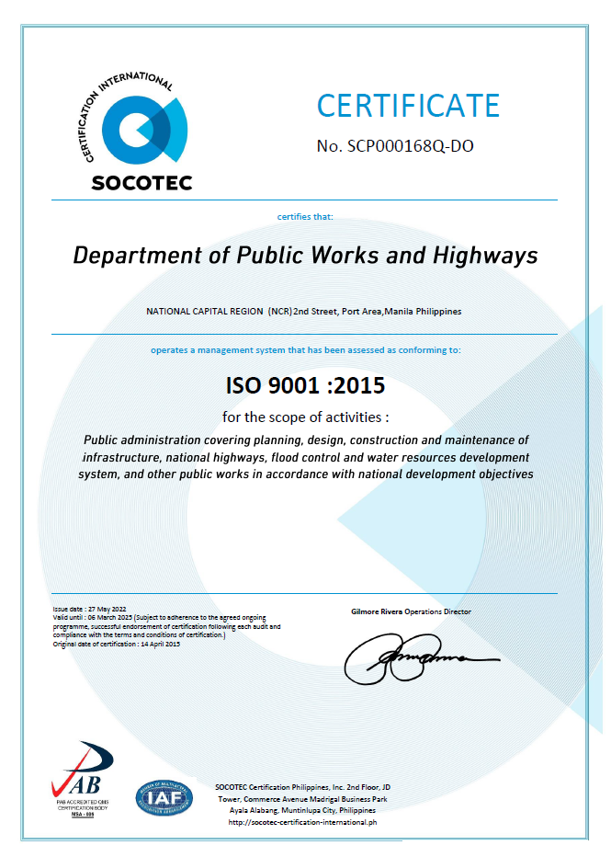Click the 'Valid until : 06 March 2025' line
This screenshot has height=868, width=611.
[x=159, y=617]
